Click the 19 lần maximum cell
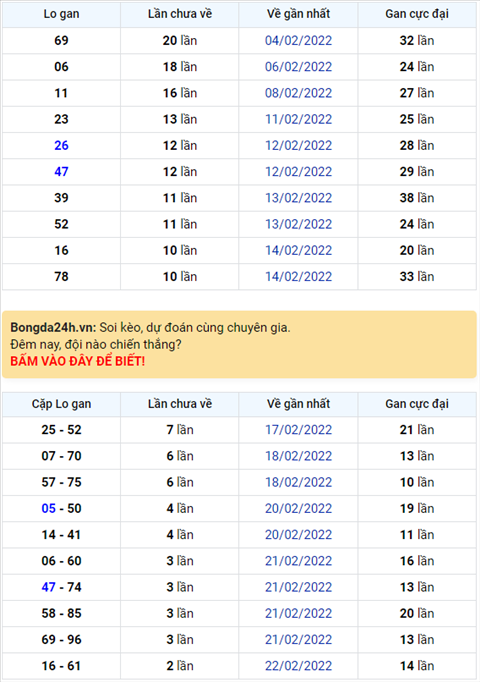The image size is (480, 682). coord(417,508)
